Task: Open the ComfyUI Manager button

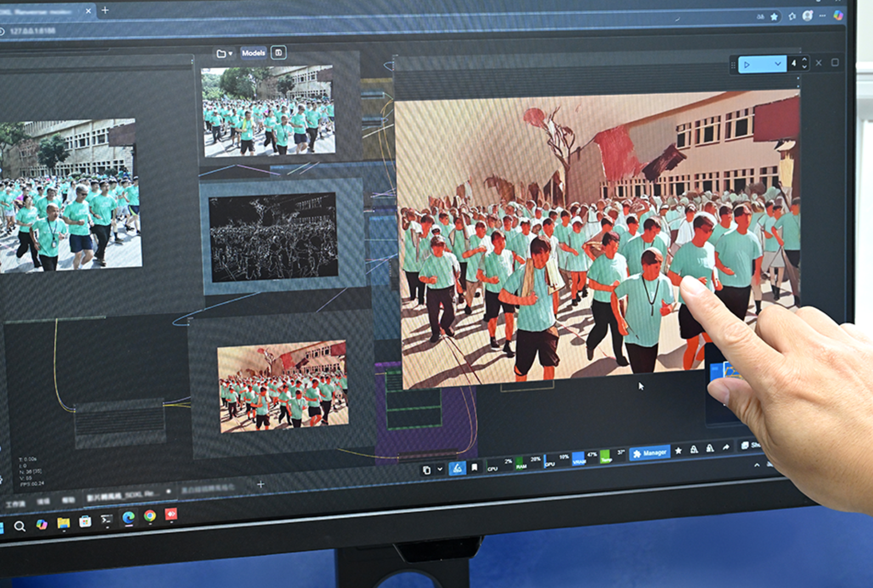Action: pos(650,453)
